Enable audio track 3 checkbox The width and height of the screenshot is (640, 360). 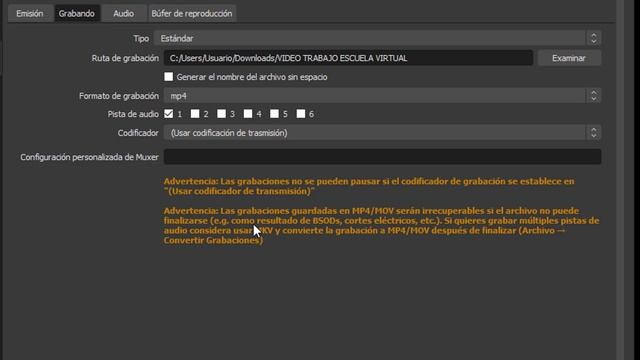(222, 114)
